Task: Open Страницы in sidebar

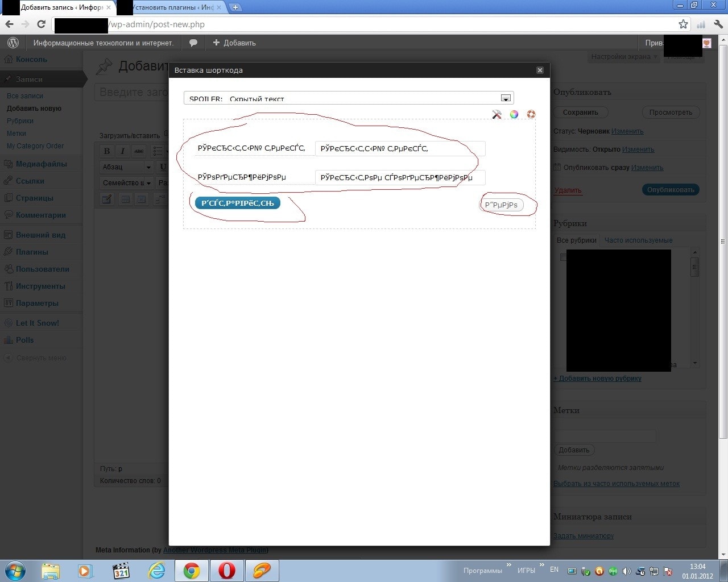Action: click(35, 198)
